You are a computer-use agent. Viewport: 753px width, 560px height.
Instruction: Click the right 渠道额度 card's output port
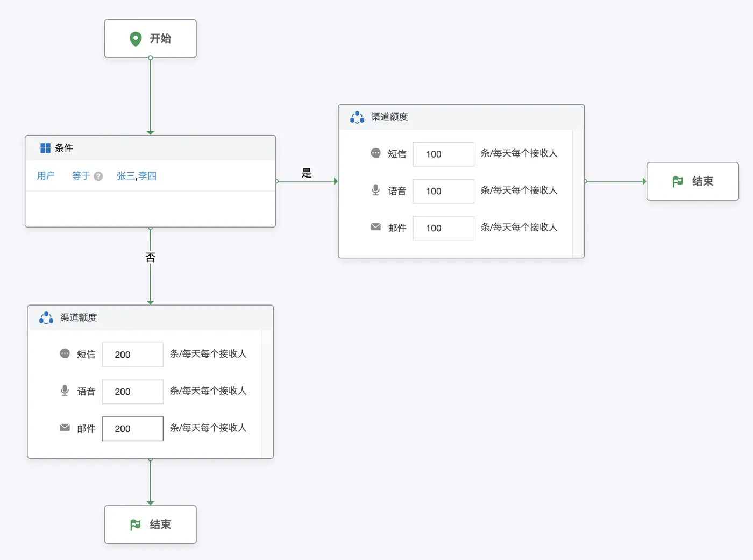(x=585, y=181)
